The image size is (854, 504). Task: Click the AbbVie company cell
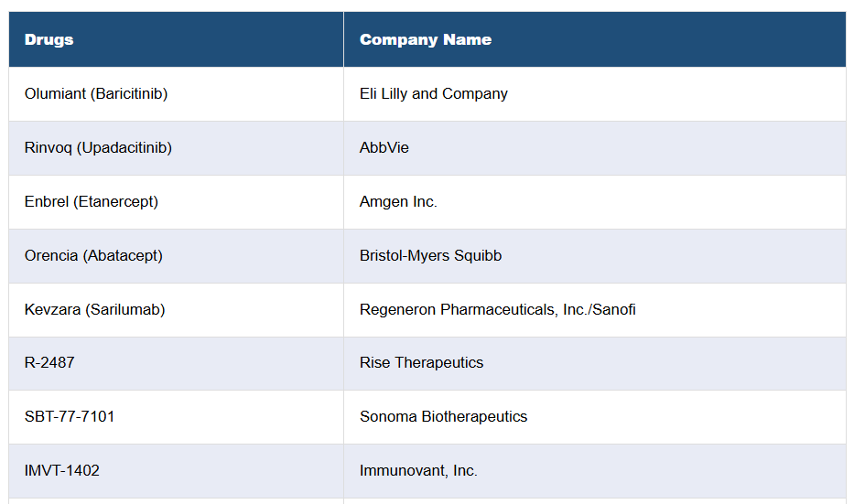[x=384, y=147]
